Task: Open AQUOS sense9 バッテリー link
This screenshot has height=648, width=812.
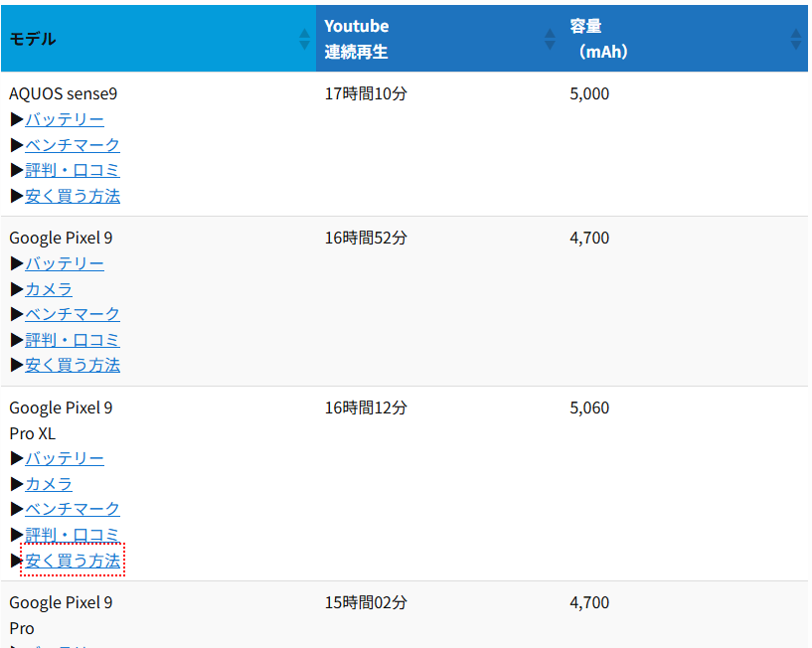Action: (x=65, y=119)
